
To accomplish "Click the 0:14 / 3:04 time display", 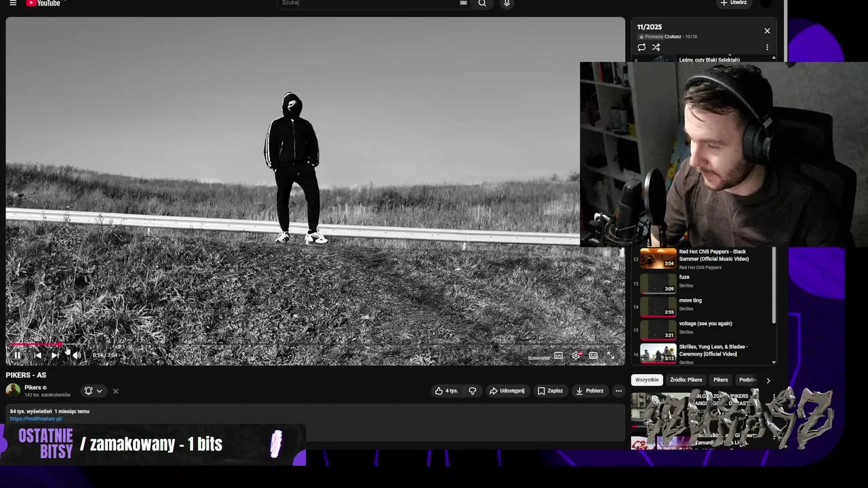I will click(x=105, y=355).
